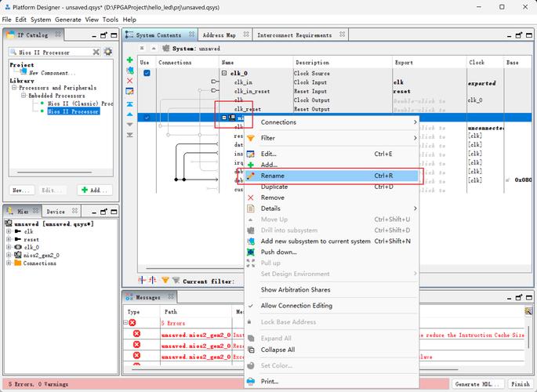
Task: Close the Interconnect Requirements tab via its X
Action: 342,34
